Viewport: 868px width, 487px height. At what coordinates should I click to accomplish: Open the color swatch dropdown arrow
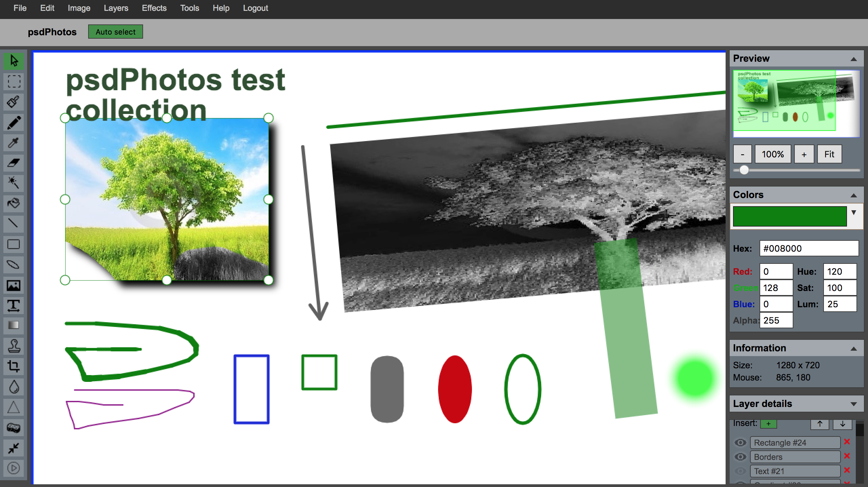click(x=853, y=213)
